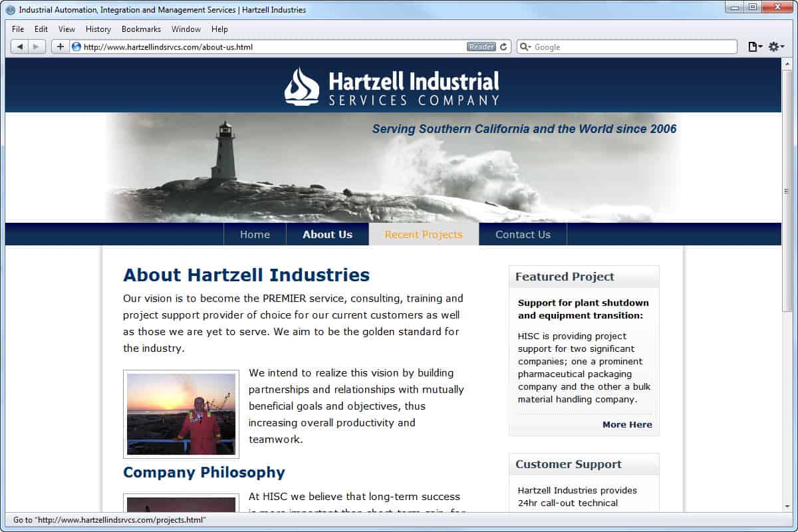Click the "SERVICES COMPANY" header subtitle
798x532 pixels.
414,100
